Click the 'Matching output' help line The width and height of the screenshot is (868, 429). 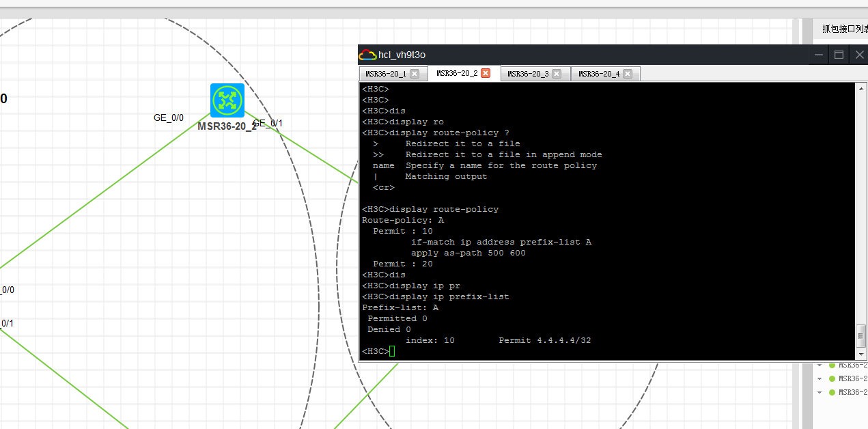point(446,176)
